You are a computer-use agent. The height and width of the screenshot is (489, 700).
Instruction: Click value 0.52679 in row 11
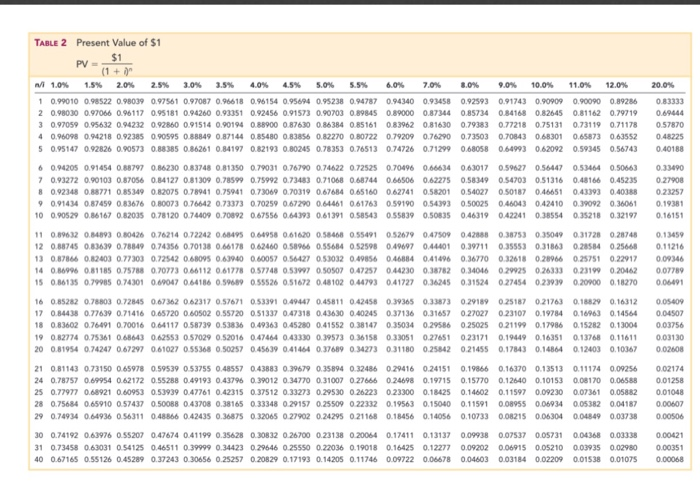click(x=400, y=235)
